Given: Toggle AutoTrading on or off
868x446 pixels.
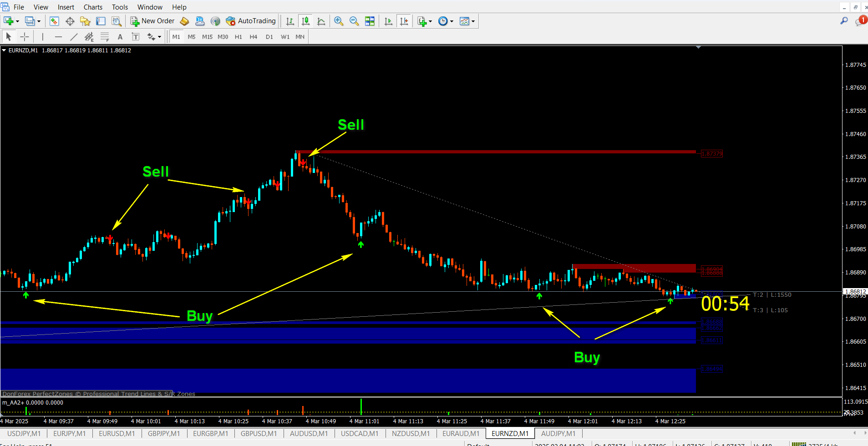Looking at the screenshot, I should point(250,21).
